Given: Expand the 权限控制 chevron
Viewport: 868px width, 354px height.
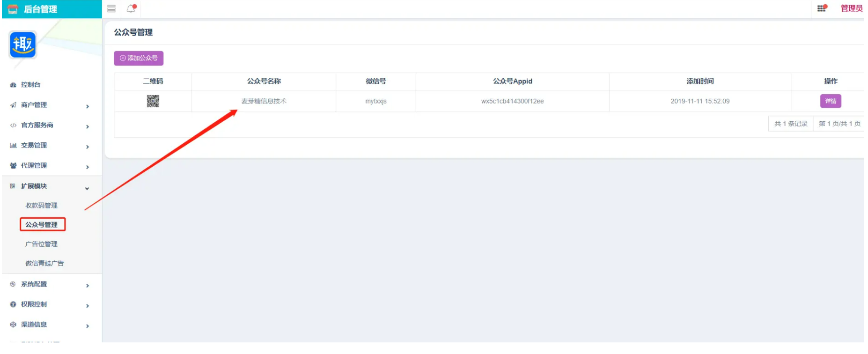Looking at the screenshot, I should 88,305.
